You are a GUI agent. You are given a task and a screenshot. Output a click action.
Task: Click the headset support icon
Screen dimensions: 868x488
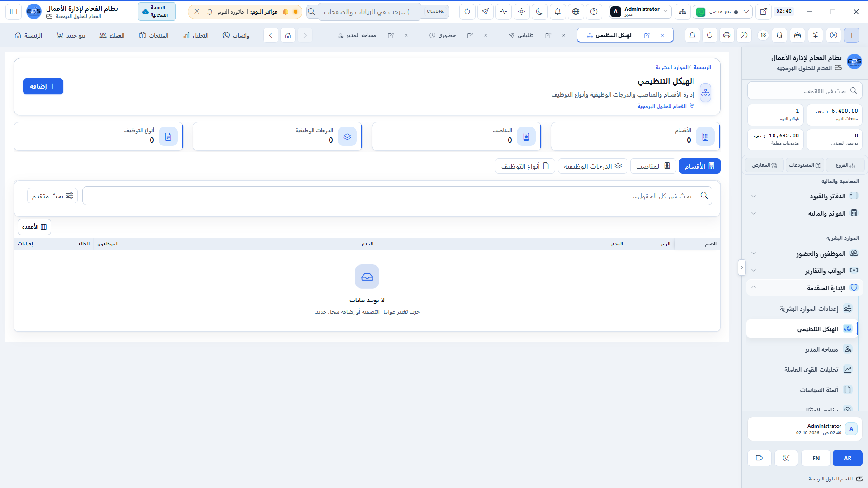point(779,35)
